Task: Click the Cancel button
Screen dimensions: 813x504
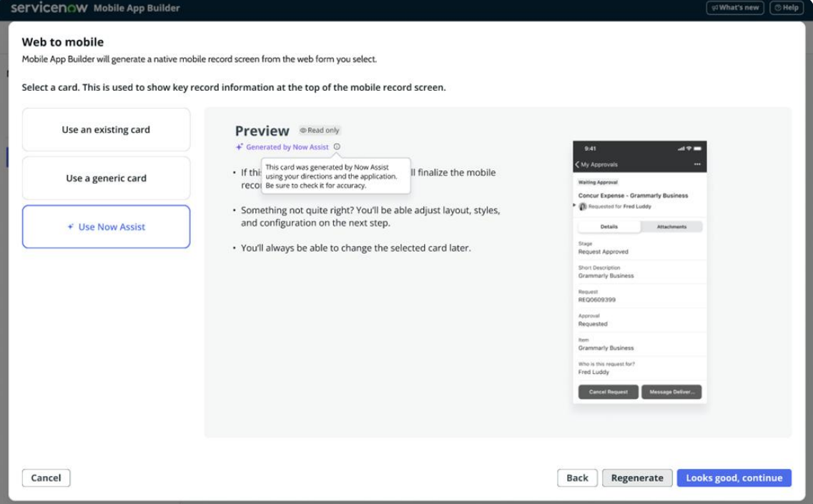Action: point(46,478)
